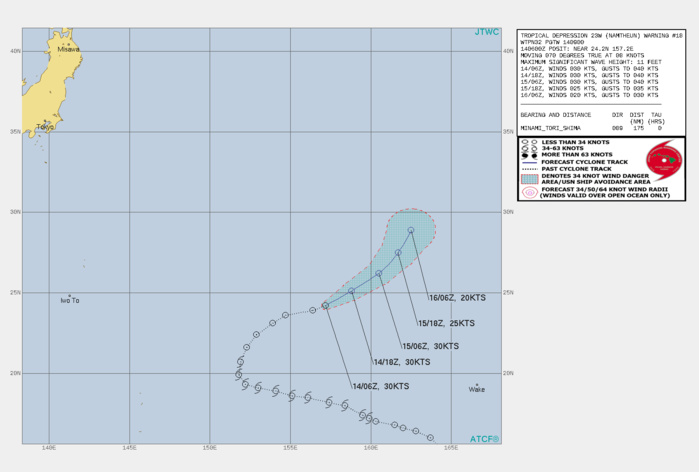This screenshot has height=472, width=699.
Task: Click the current storm position at 14/06Z track start
Action: pyautogui.click(x=326, y=306)
